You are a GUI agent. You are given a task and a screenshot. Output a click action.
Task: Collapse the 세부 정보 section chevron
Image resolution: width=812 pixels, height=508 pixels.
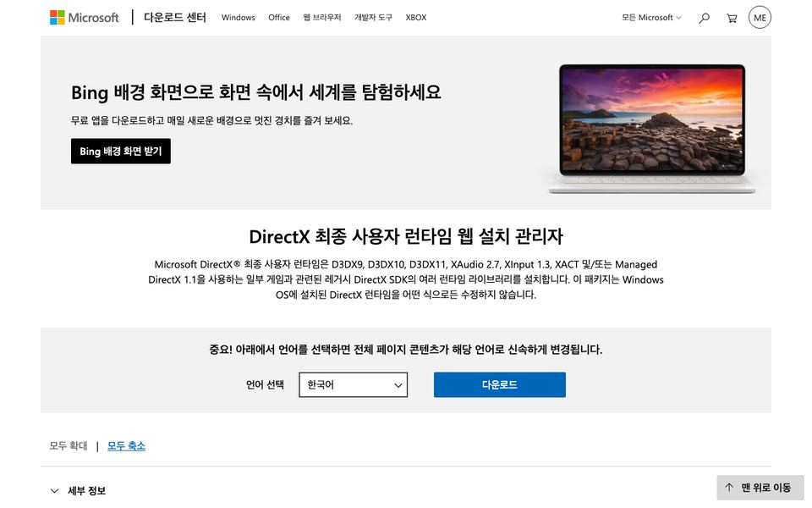(54, 491)
